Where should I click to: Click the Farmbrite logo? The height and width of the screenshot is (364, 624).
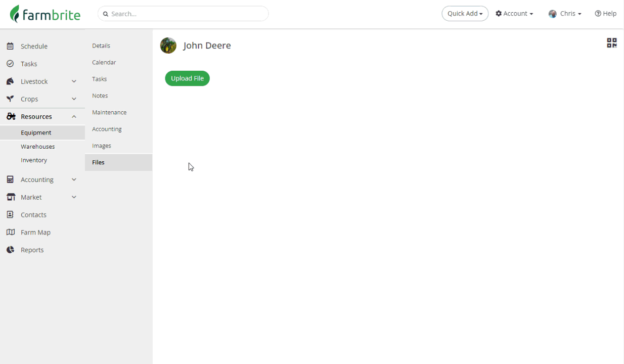(45, 14)
